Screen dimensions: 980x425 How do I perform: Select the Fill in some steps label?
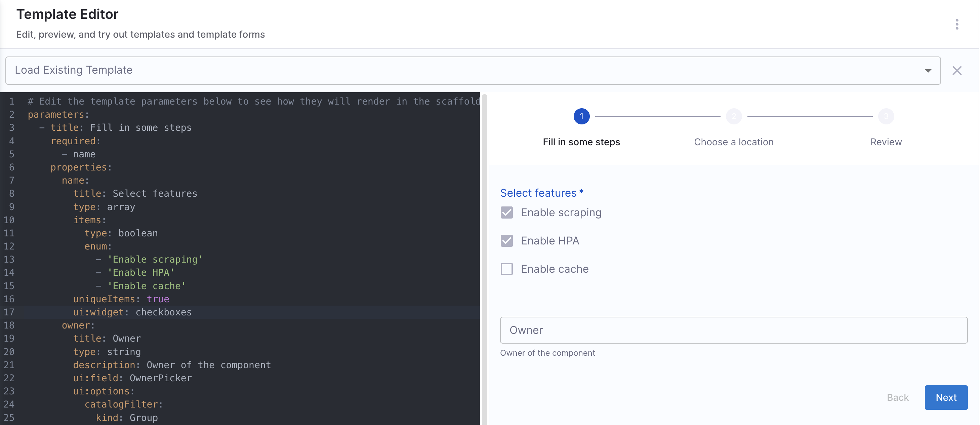pos(581,142)
